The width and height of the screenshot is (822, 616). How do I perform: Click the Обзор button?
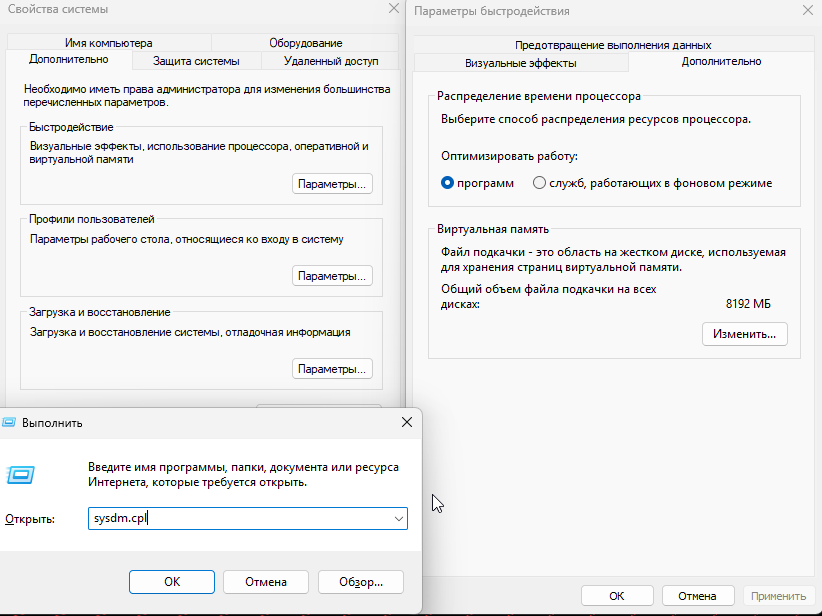pos(361,582)
